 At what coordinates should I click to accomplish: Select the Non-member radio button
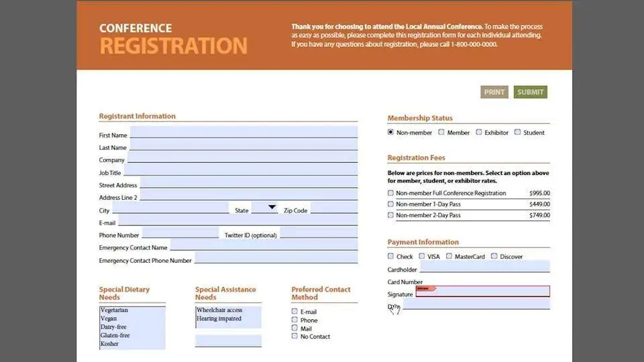click(x=391, y=133)
